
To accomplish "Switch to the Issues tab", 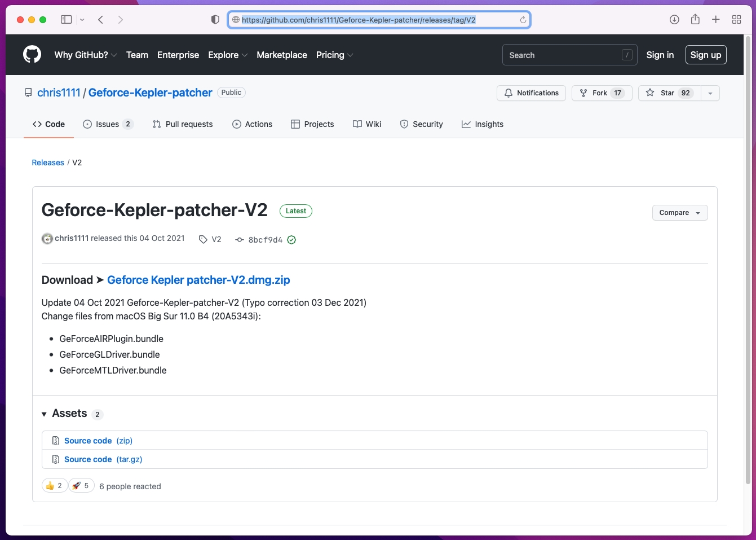I will point(108,124).
